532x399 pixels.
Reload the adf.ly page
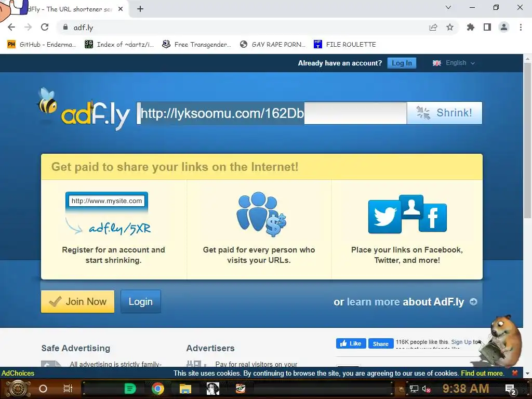[45, 27]
